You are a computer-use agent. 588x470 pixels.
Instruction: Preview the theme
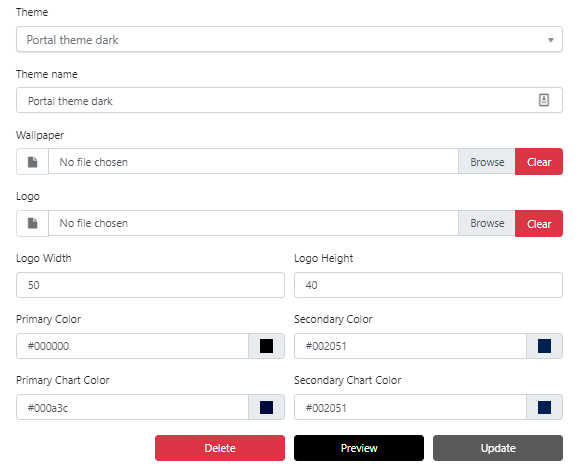tap(359, 448)
